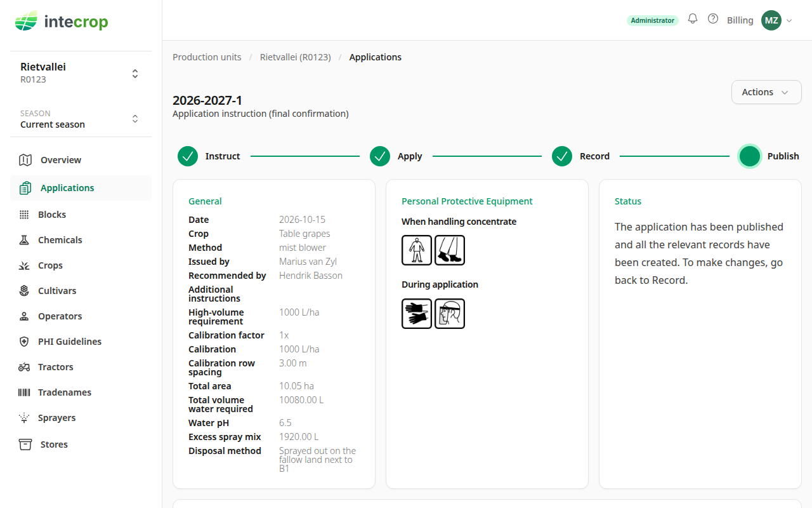Open the Actions dropdown
The image size is (812, 508).
coord(766,92)
